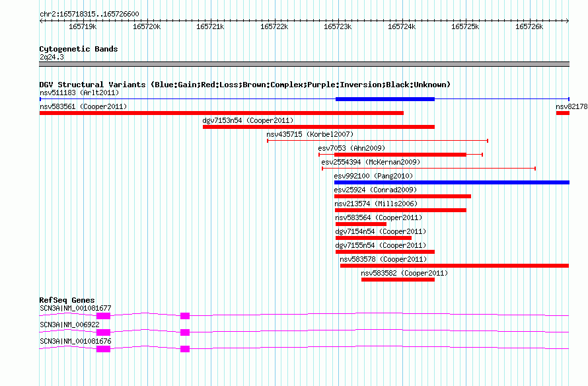Open the dgv7153n54 (Cooper2011) label
The width and height of the screenshot is (588, 386).
click(248, 120)
